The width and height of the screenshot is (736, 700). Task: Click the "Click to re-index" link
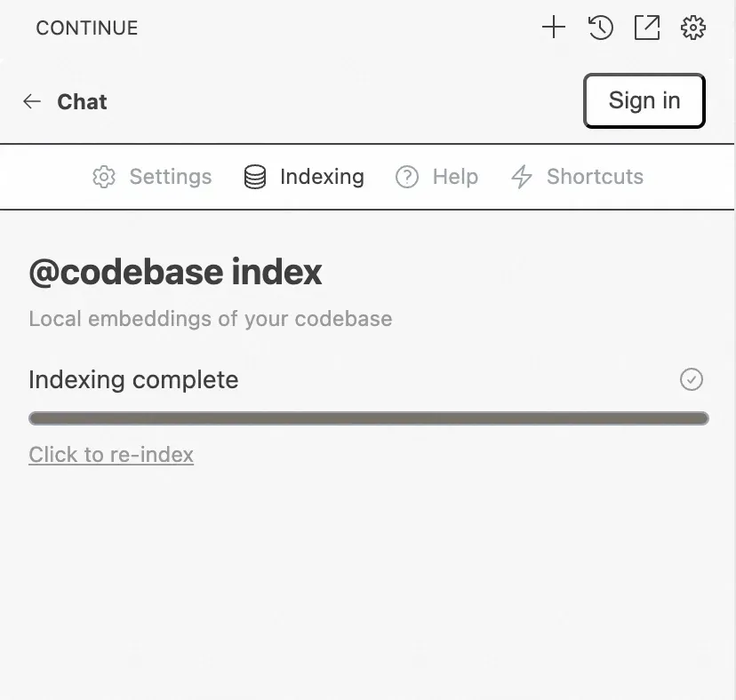111,455
